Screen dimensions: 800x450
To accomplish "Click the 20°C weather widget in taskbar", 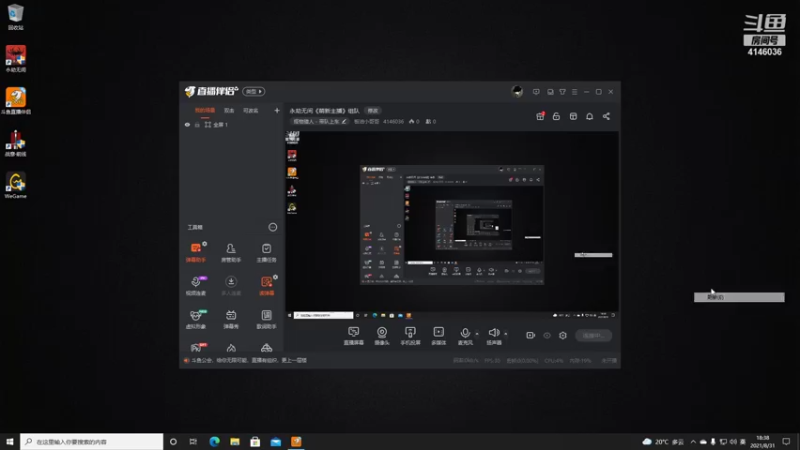I will (663, 441).
